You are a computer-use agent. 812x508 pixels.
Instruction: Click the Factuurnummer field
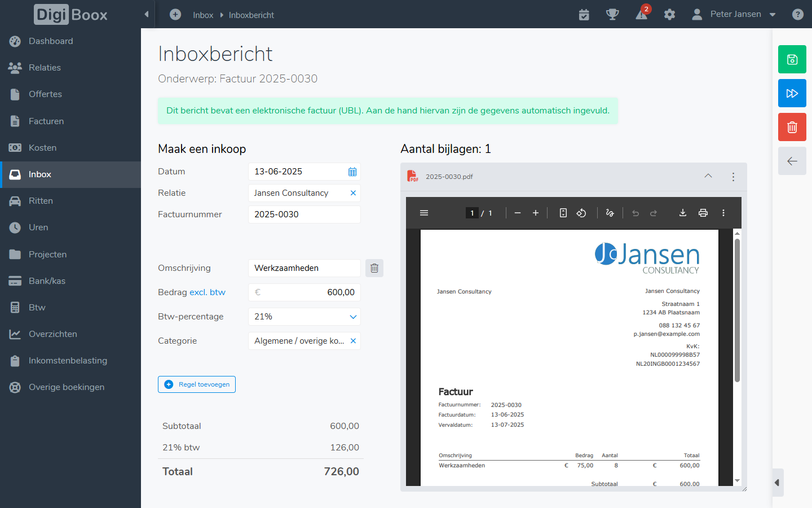pyautogui.click(x=304, y=214)
